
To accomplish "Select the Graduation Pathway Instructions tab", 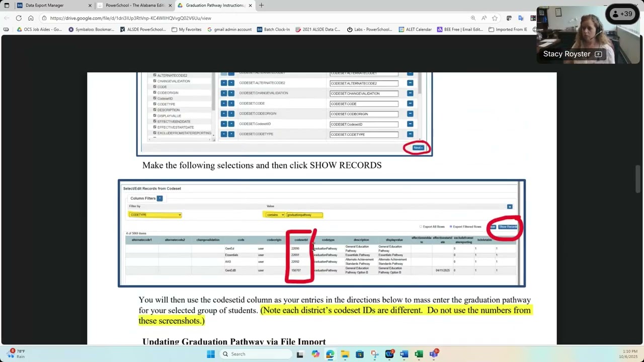I will [x=215, y=6].
